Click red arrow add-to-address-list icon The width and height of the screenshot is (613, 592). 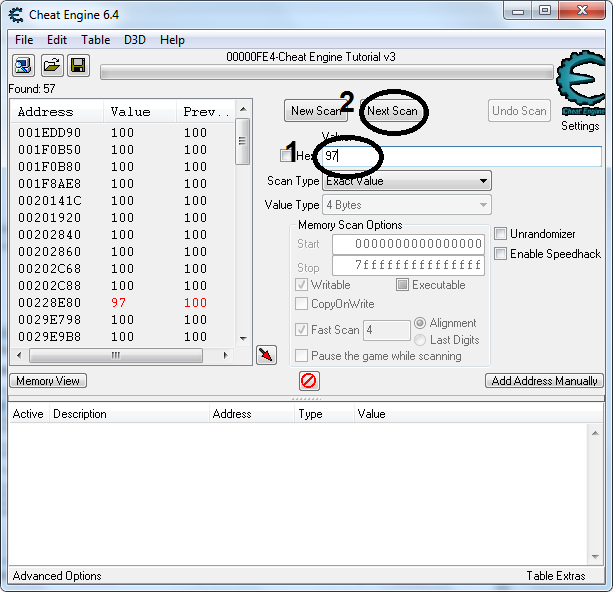pos(267,355)
